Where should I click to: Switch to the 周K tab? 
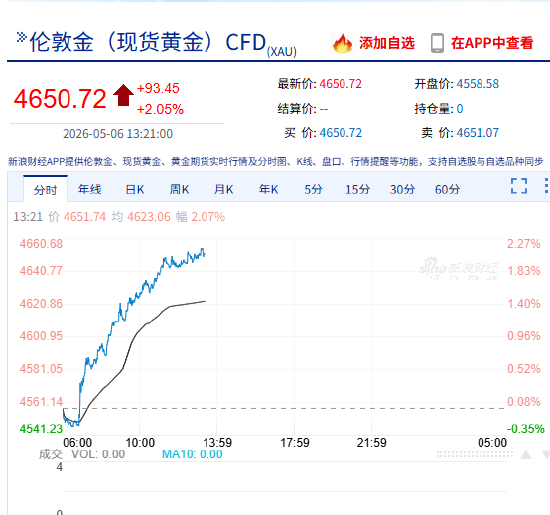[x=179, y=189]
